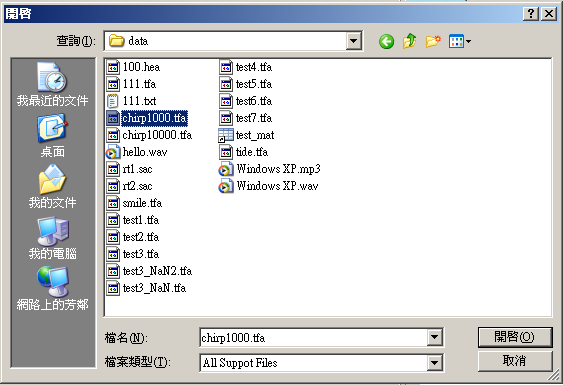
Task: Select the Windows XP.mp3 file
Action: [269, 169]
